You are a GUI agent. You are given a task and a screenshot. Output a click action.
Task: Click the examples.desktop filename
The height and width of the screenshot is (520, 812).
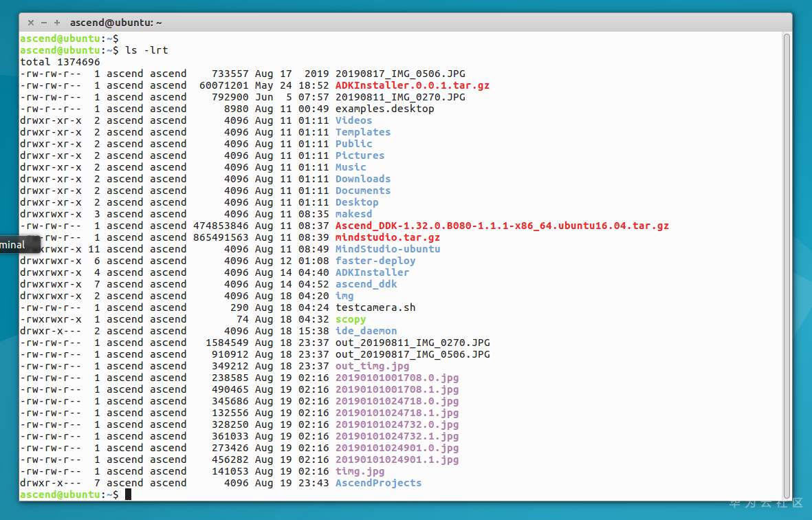tap(385, 109)
